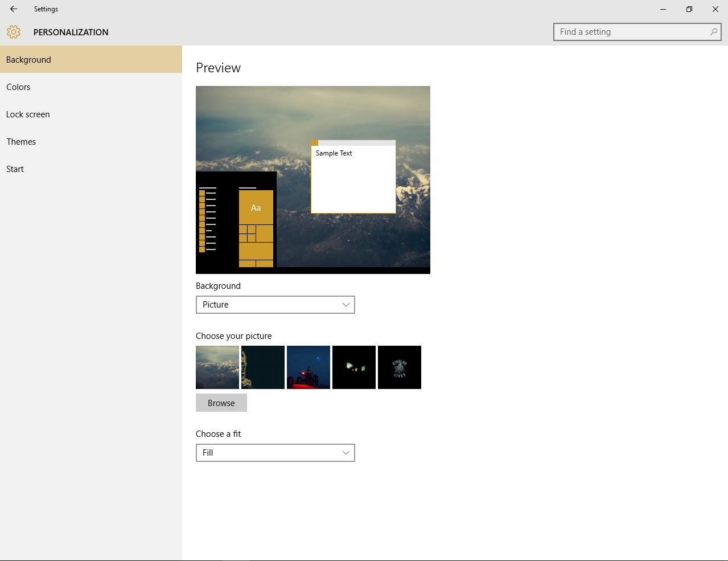
Task: Pick the dark skeleton figure picture thumbnail
Action: [263, 367]
